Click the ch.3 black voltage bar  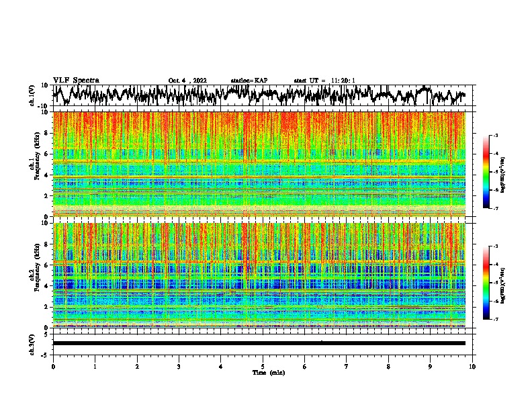[259, 343]
